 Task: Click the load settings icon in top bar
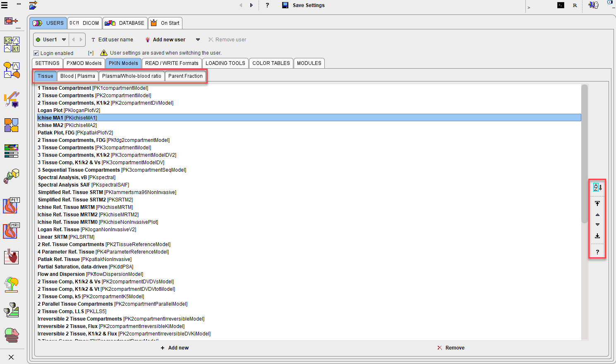(x=33, y=5)
